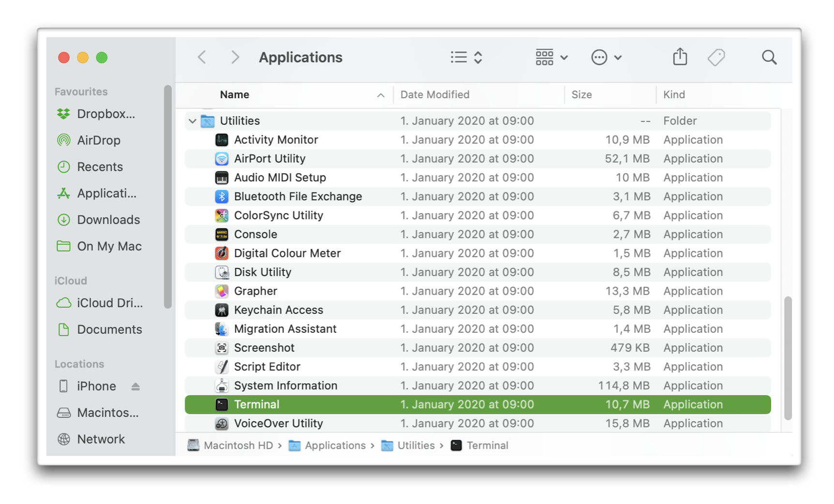Open the list view mode switcher
The height and width of the screenshot is (504, 834).
pyautogui.click(x=466, y=57)
